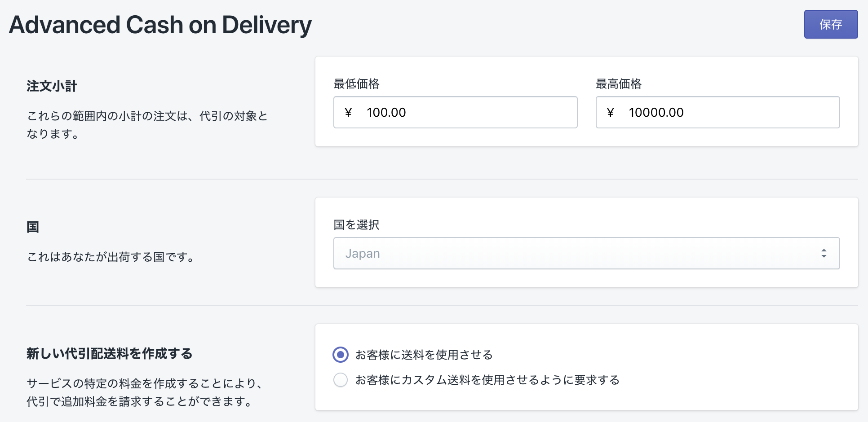Viewport: 868px width, 422px height.
Task: Click the description これはあなたが出荷する国です。
Action: coord(111,257)
